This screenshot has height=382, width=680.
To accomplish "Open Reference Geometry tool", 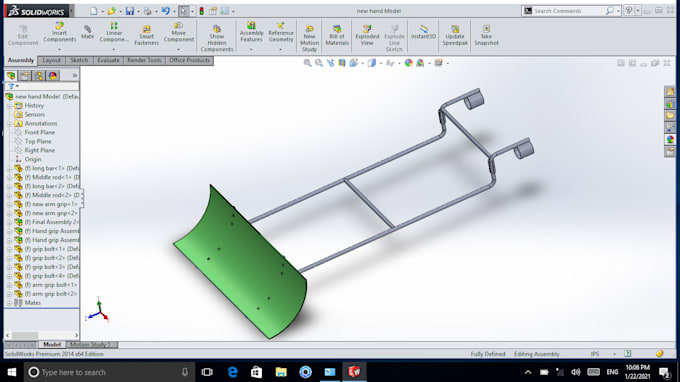I will pyautogui.click(x=281, y=33).
